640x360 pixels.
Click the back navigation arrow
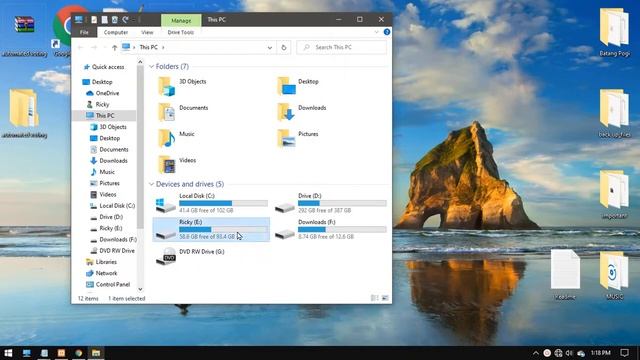pos(80,47)
